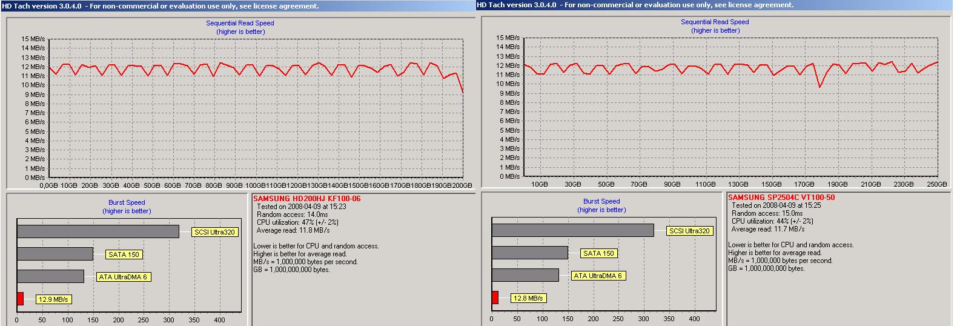Click the left SCSI Ultra320 label
980x326 pixels.
pos(214,232)
